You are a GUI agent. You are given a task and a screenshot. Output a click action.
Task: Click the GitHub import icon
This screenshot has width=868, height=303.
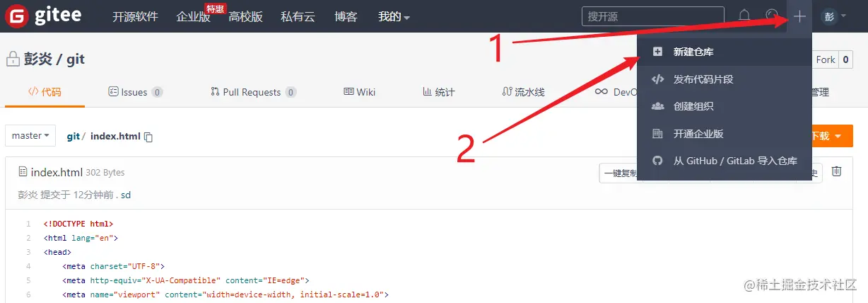pyautogui.click(x=657, y=161)
